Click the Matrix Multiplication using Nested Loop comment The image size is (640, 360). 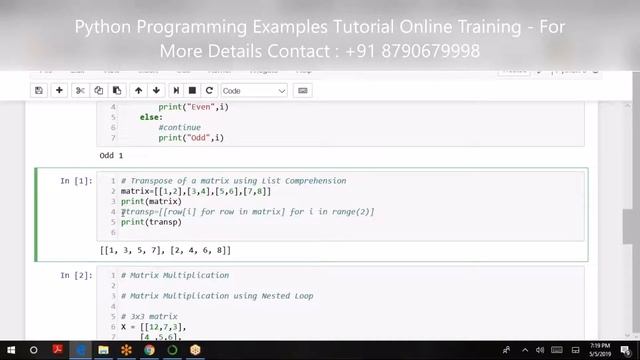[217, 296]
